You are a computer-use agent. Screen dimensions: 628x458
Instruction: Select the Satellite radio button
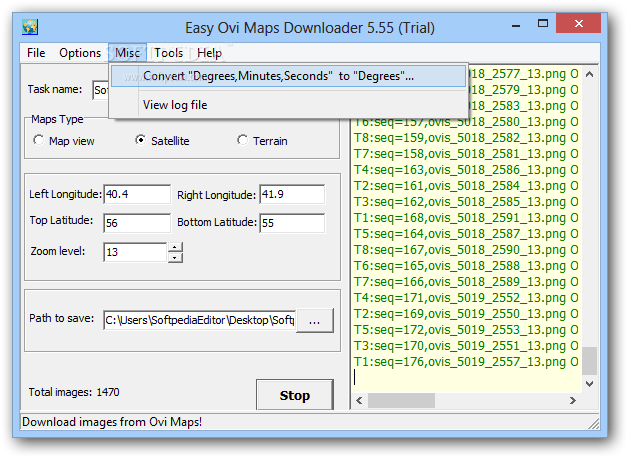[141, 140]
